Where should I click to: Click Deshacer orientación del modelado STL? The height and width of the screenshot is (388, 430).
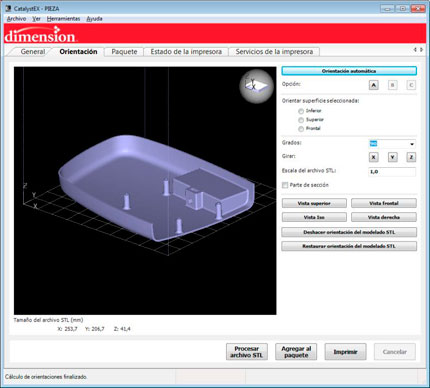click(349, 232)
